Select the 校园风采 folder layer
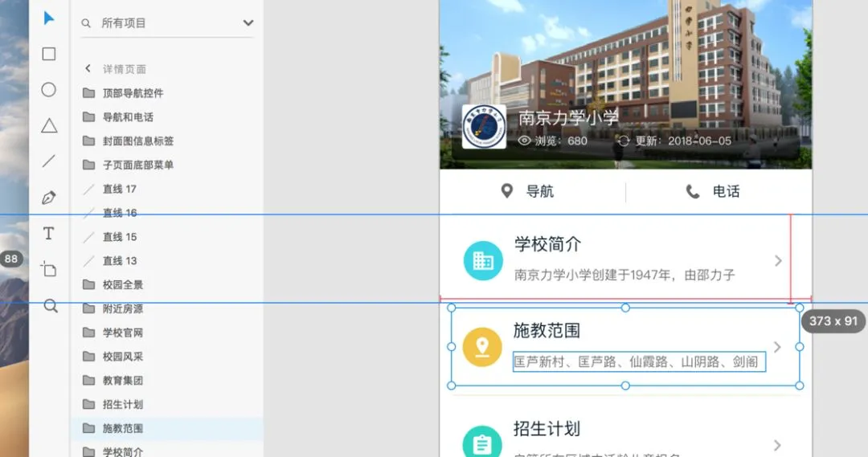Image resolution: width=868 pixels, height=457 pixels. click(x=167, y=357)
